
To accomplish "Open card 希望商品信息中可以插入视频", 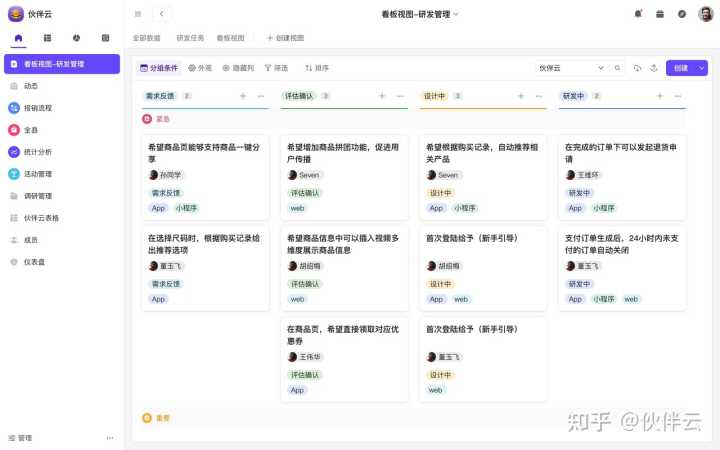I will pyautogui.click(x=344, y=268).
